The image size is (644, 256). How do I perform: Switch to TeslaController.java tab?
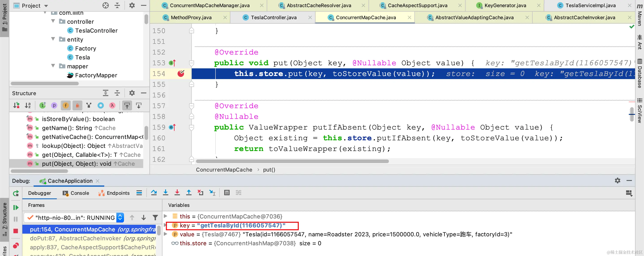(273, 17)
